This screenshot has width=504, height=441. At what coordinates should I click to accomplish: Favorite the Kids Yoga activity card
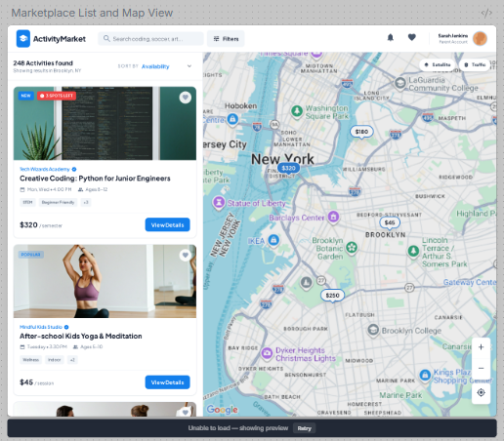coord(186,256)
